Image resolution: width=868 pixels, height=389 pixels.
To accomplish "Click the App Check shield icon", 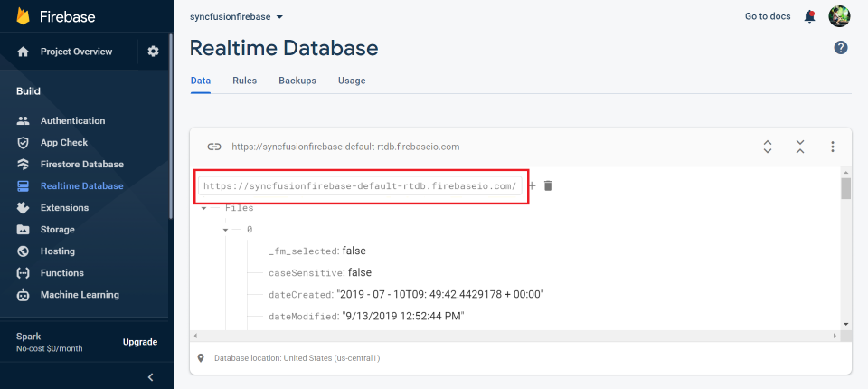I will click(x=23, y=142).
